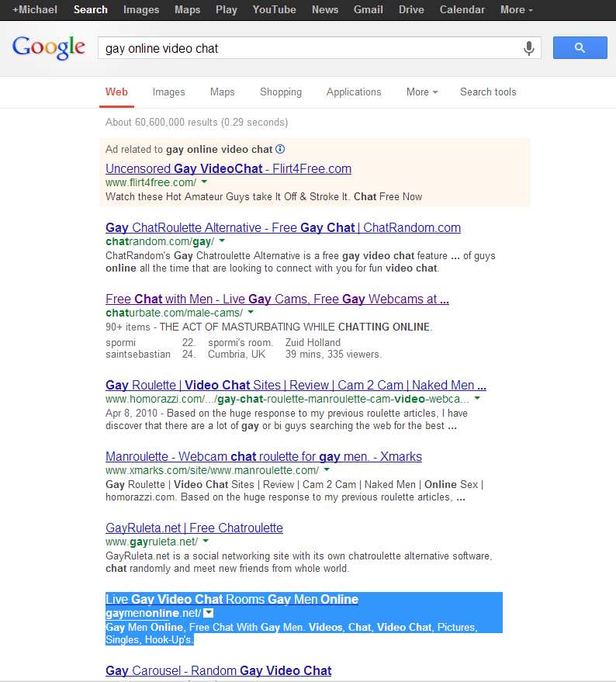The image size is (616, 682).
Task: Open Drive in the top bar
Action: [411, 9]
